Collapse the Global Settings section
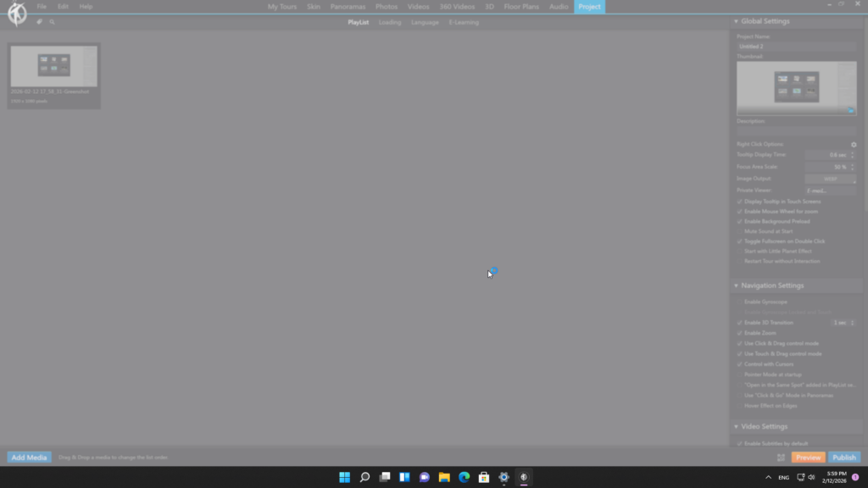This screenshot has width=868, height=488. click(x=736, y=21)
